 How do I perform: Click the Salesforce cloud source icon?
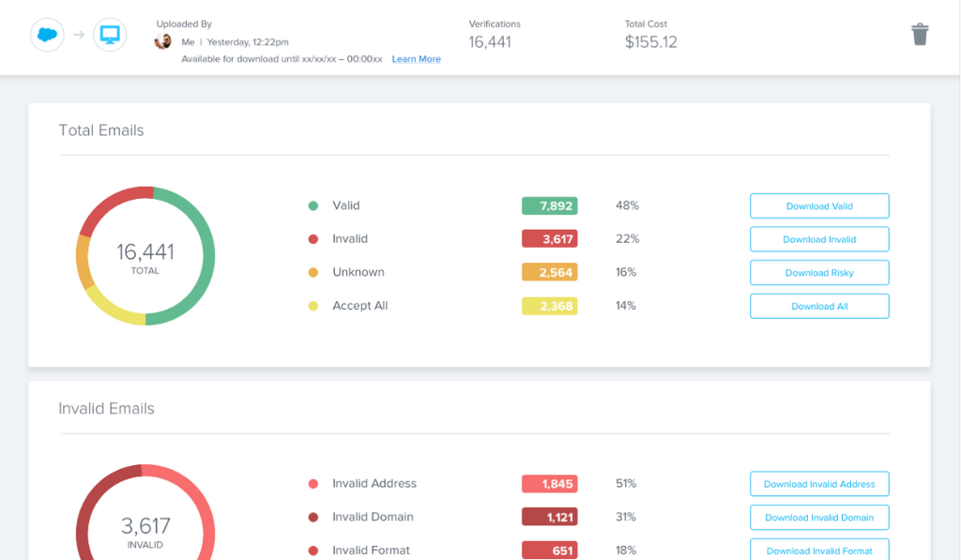tap(47, 35)
